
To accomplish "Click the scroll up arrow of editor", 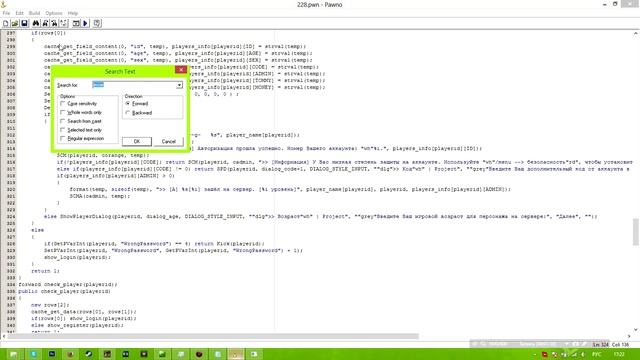I will point(636,33).
